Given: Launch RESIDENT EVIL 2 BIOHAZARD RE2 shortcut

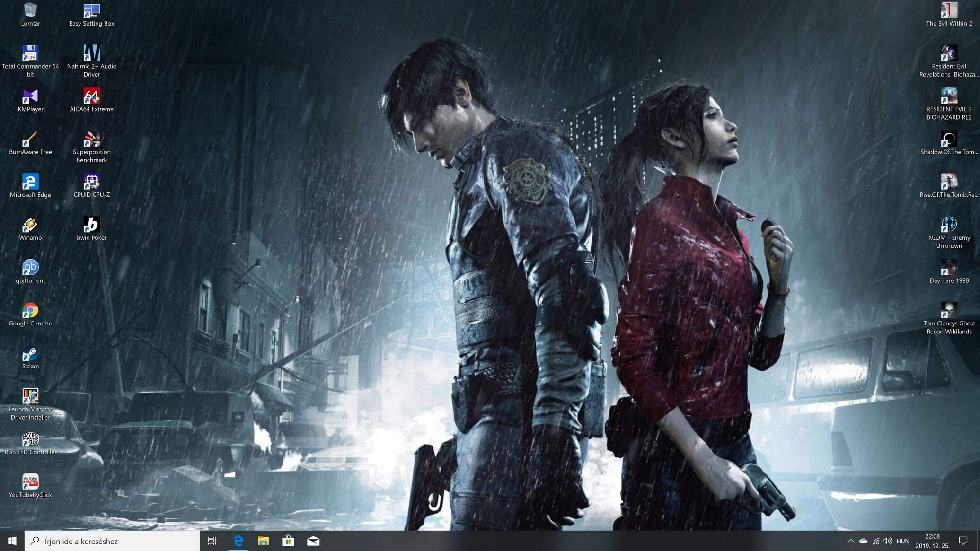Looking at the screenshot, I should tap(949, 104).
